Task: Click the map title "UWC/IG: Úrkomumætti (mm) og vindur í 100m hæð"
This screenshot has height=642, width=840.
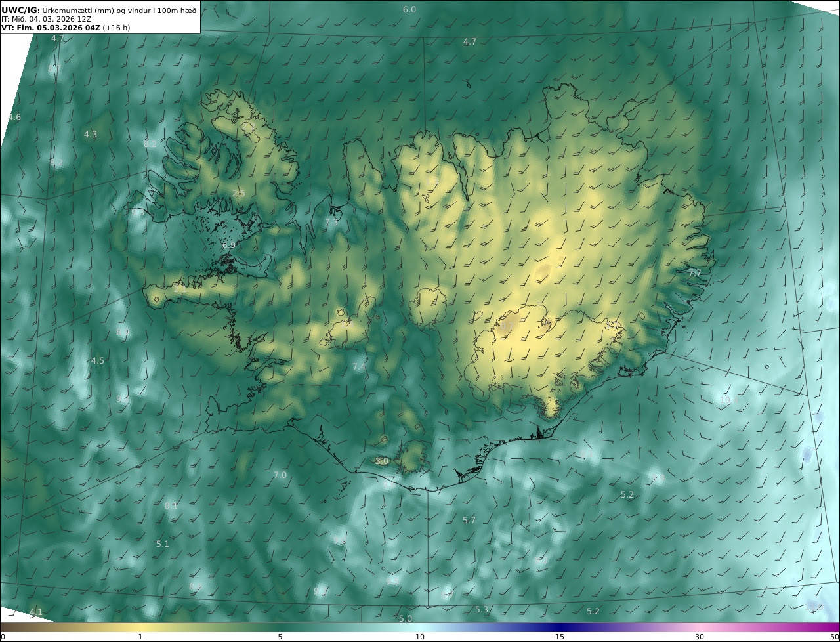Action: pos(99,10)
